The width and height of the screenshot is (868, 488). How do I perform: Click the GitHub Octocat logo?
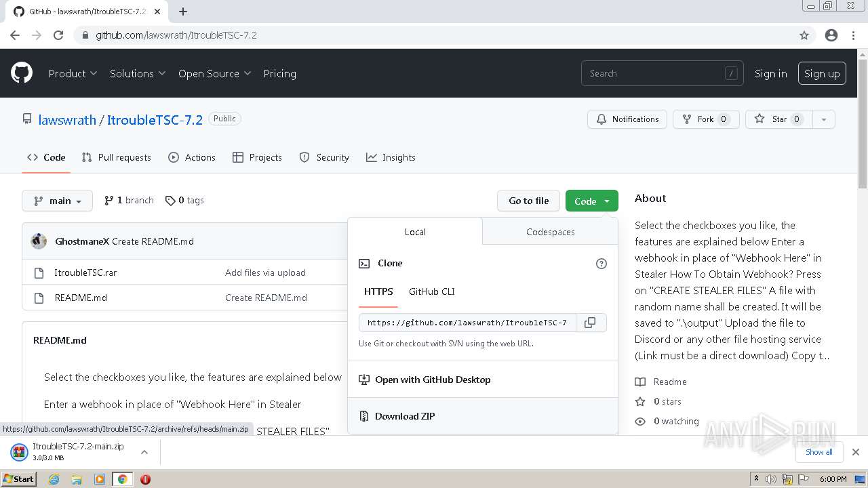click(x=22, y=73)
